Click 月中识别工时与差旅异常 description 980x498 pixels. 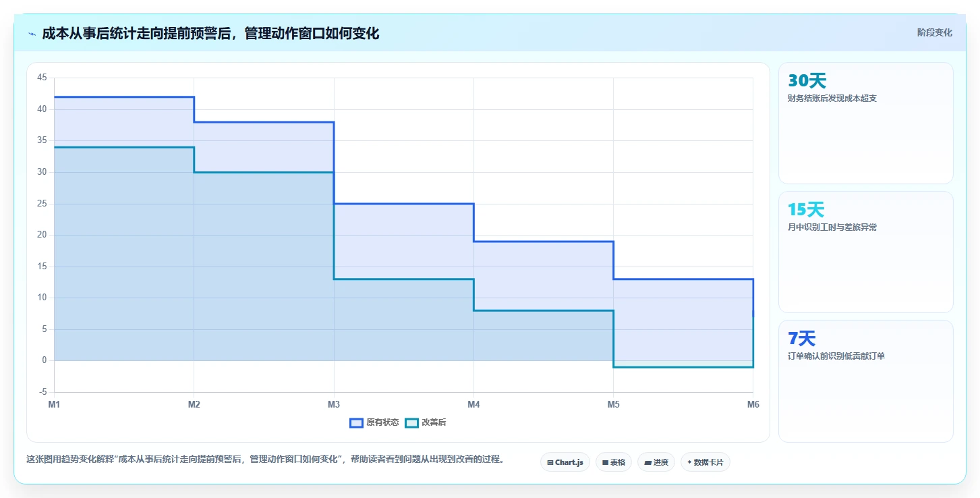point(832,227)
